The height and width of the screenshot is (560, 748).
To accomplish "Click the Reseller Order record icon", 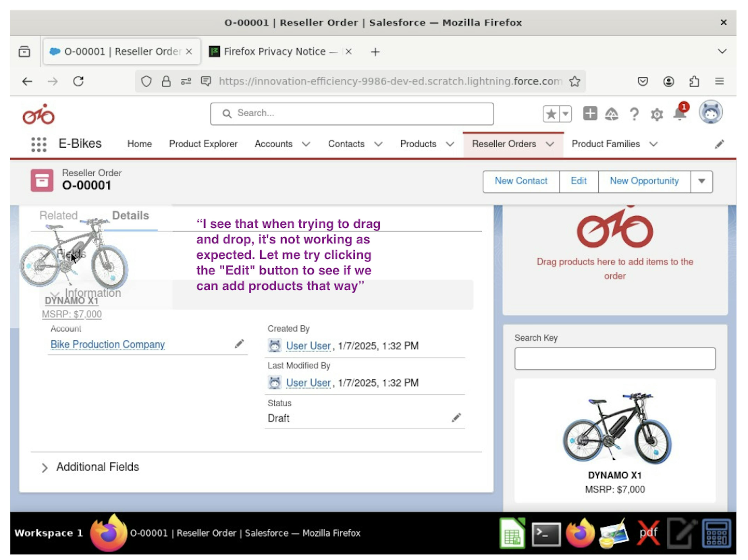I will (42, 180).
